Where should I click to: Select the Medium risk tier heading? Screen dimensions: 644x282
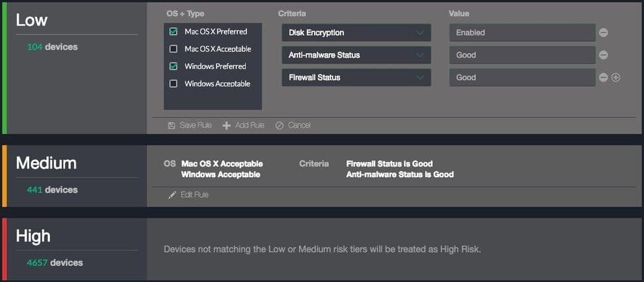(x=46, y=163)
